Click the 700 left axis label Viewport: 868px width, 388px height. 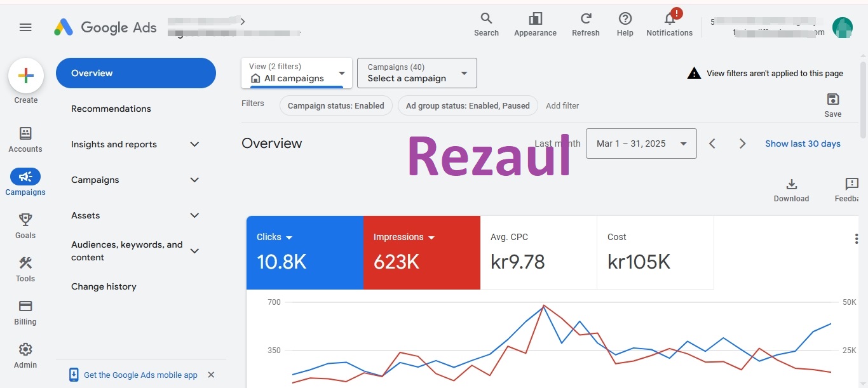(x=274, y=302)
